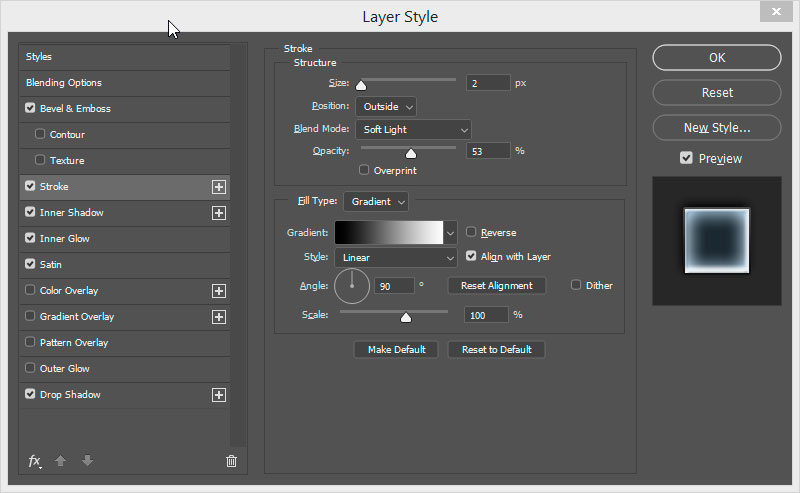The width and height of the screenshot is (800, 493).
Task: Enable the Dither checkbox
Action: pos(576,285)
